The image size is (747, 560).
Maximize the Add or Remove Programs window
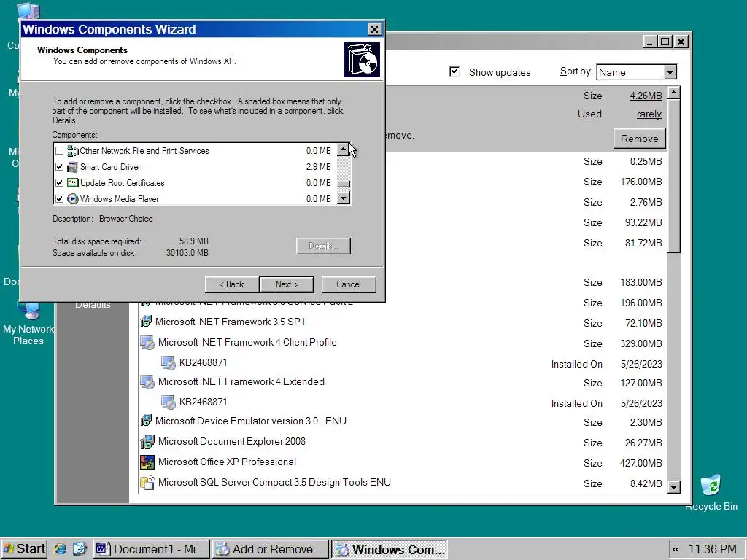[665, 42]
